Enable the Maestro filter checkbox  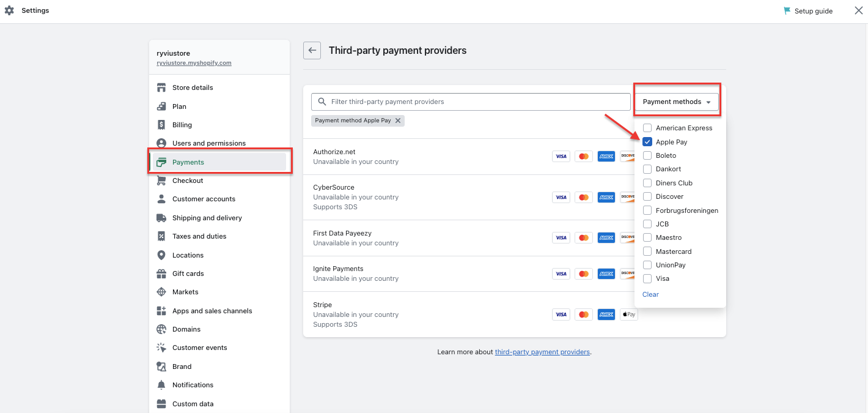click(647, 237)
